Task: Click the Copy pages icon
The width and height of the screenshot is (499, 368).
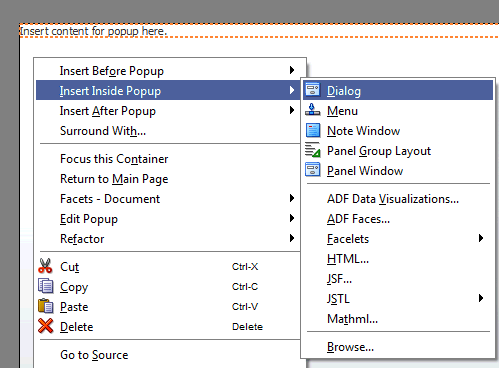Action: click(x=45, y=286)
